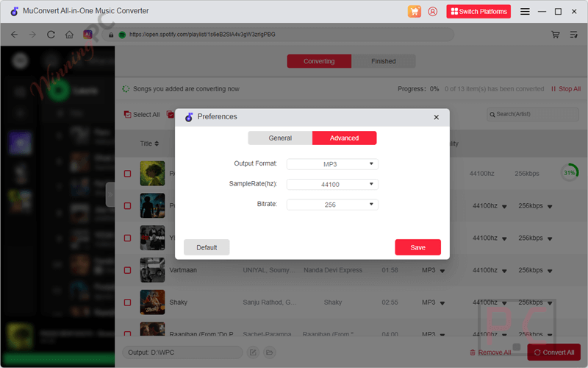The image size is (588, 368).
Task: Click Switch Platforms button
Action: click(x=478, y=11)
